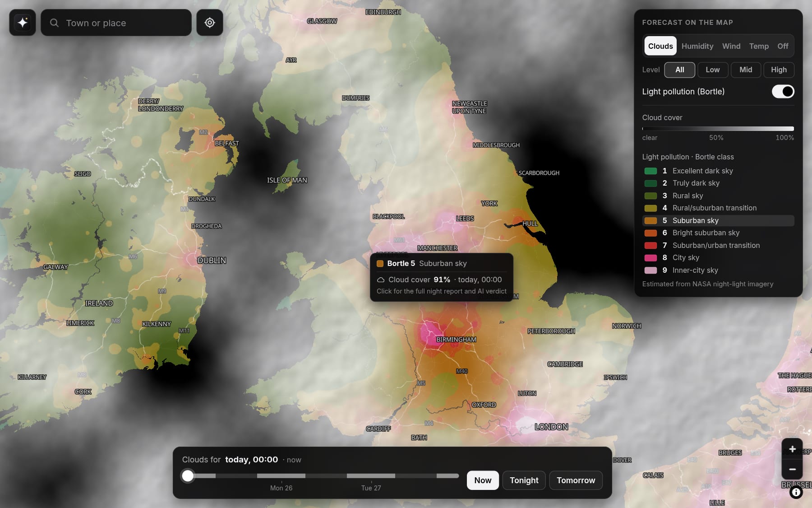Image resolution: width=812 pixels, height=508 pixels.
Task: Click the Dublin map label
Action: (x=212, y=261)
